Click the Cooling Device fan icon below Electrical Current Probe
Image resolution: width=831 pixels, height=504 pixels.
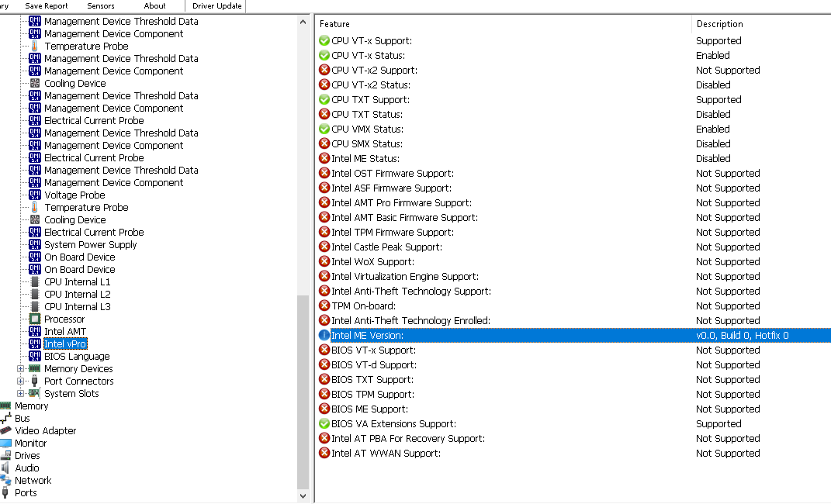(35, 219)
